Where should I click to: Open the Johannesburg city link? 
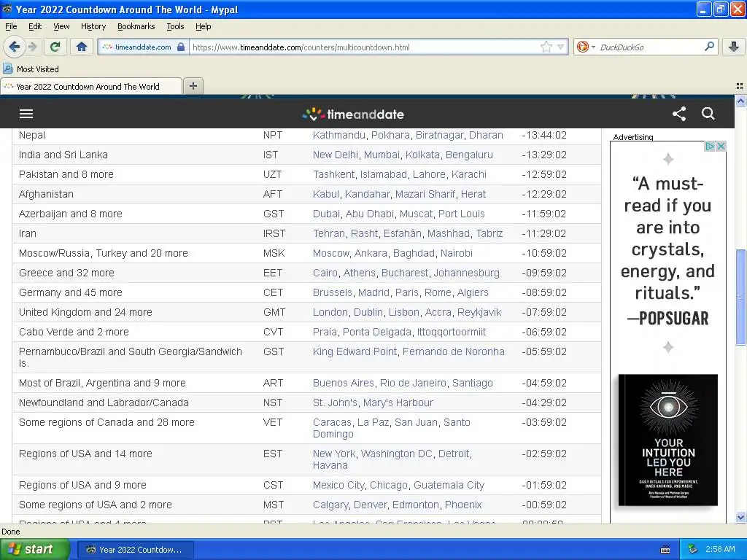466,273
